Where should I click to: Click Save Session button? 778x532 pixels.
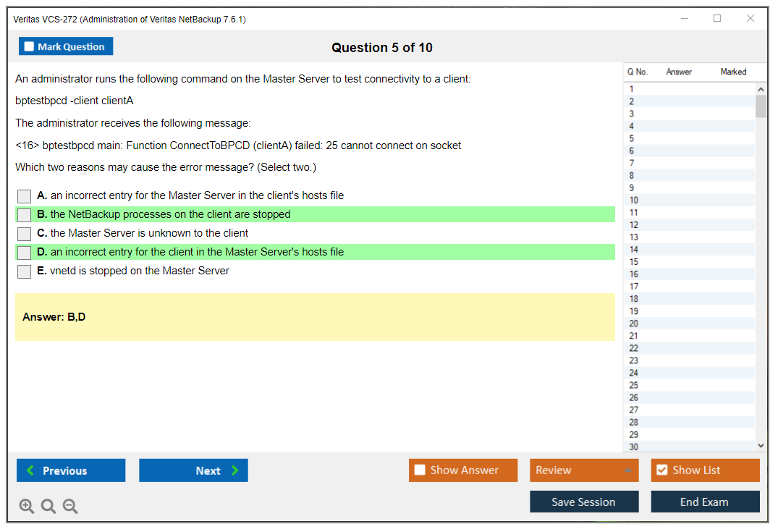click(584, 502)
